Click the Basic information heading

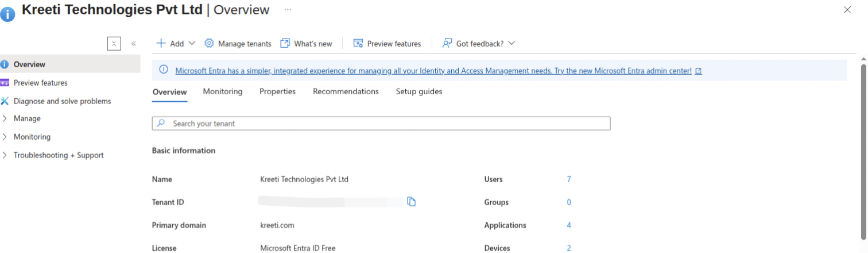point(184,151)
